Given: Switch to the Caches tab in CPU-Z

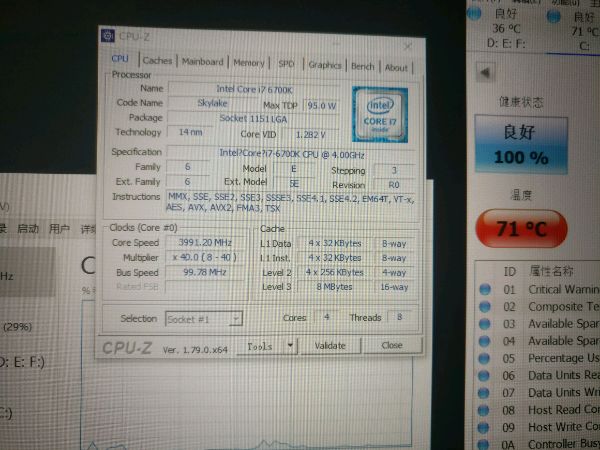Looking at the screenshot, I should tap(157, 60).
